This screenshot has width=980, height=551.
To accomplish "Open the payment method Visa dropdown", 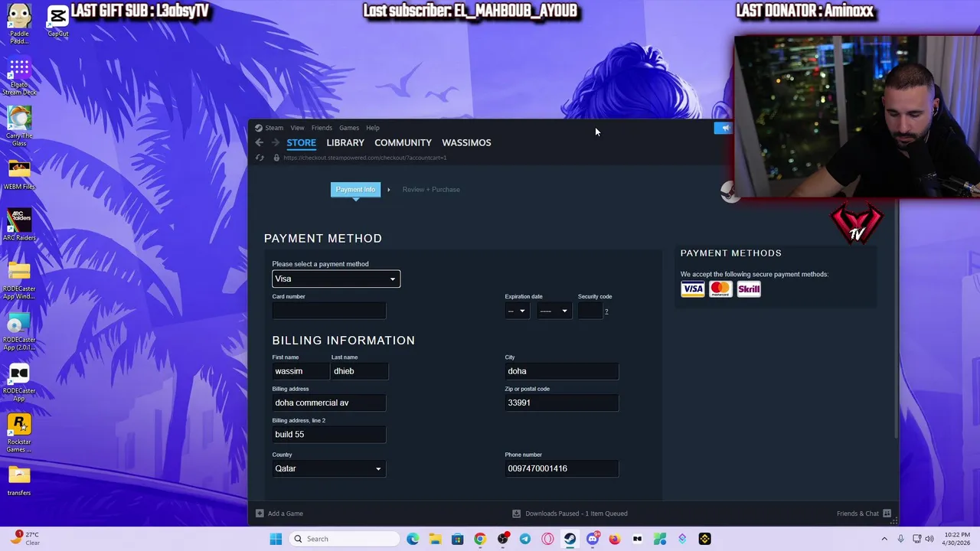I will (336, 279).
